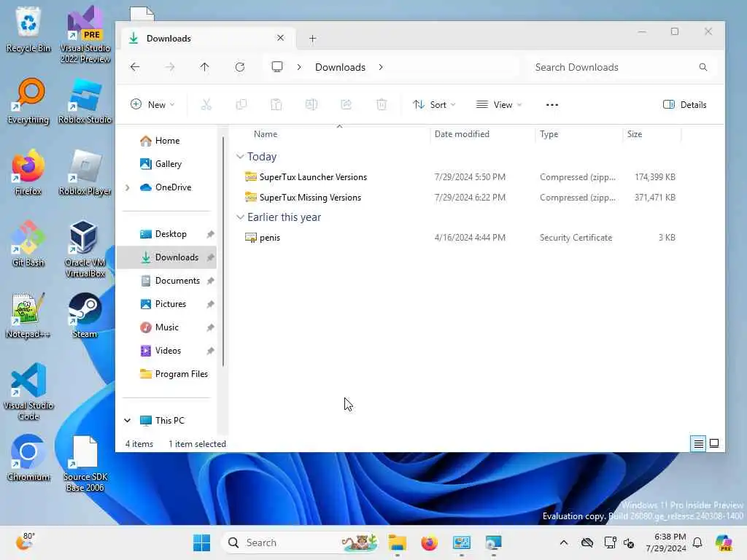747x560 pixels.
Task: Refresh the Downloads folder view
Action: [239, 67]
